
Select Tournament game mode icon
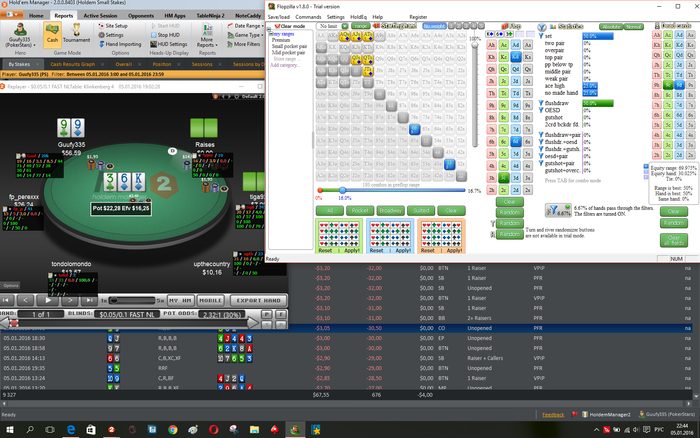coord(76,33)
